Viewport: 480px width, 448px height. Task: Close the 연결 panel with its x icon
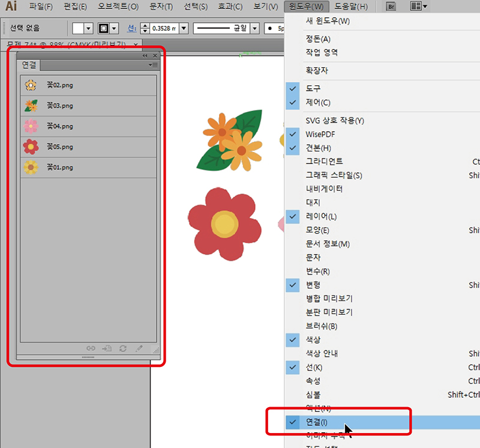tap(155, 55)
